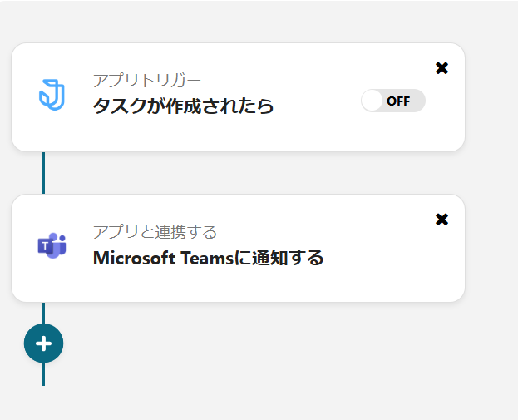Click the アプリトリガー label
Screen dimensions: 518x420
coord(147,81)
